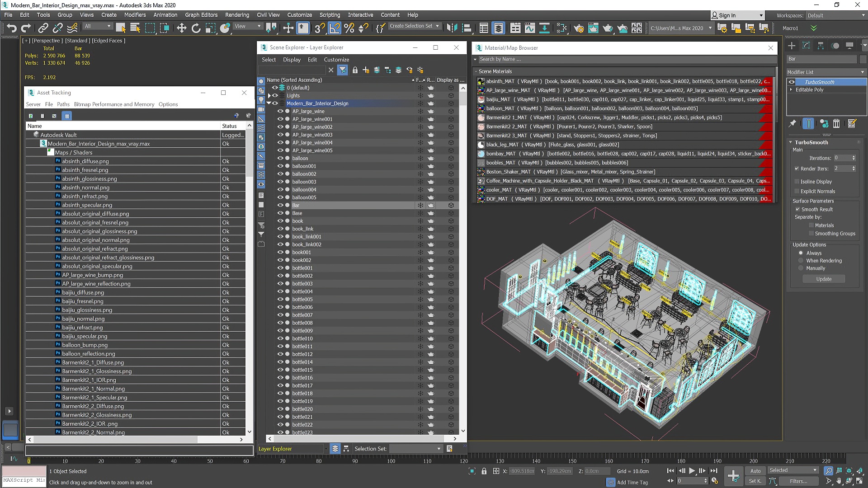The height and width of the screenshot is (488, 868).
Task: Click the Set Key mode button
Action: [755, 481]
